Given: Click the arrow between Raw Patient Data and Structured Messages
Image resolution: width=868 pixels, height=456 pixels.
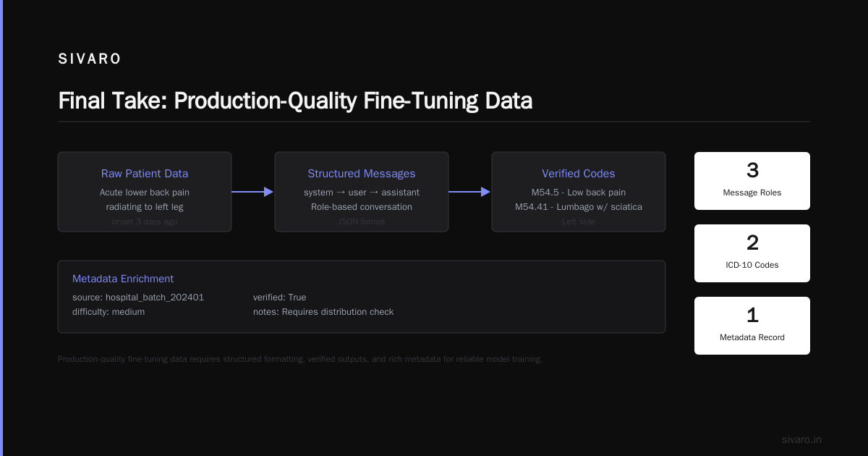Looking at the screenshot, I should point(252,192).
